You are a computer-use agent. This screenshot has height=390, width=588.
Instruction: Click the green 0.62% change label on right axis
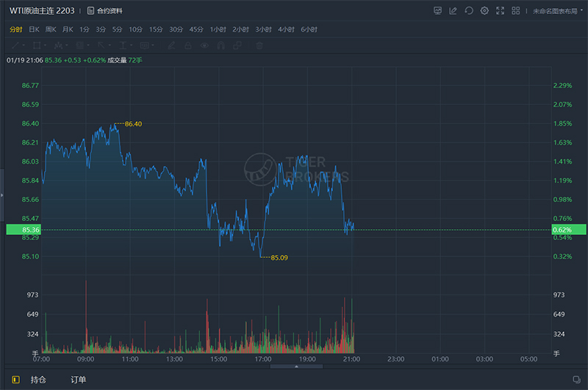[569, 230]
